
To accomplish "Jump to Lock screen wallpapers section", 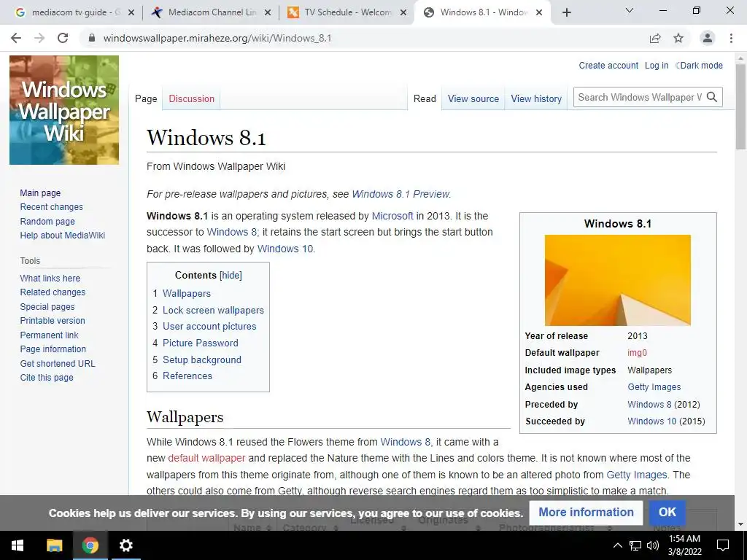I will (213, 310).
